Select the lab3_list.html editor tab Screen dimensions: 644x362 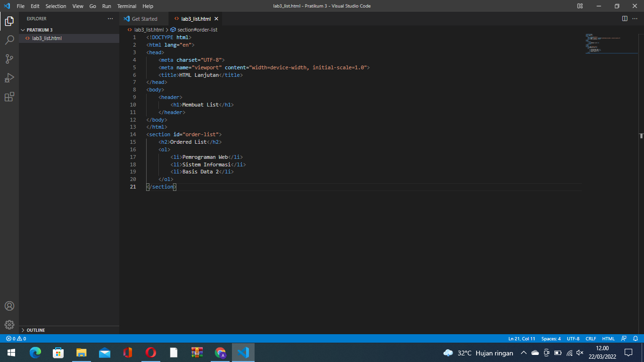click(196, 19)
